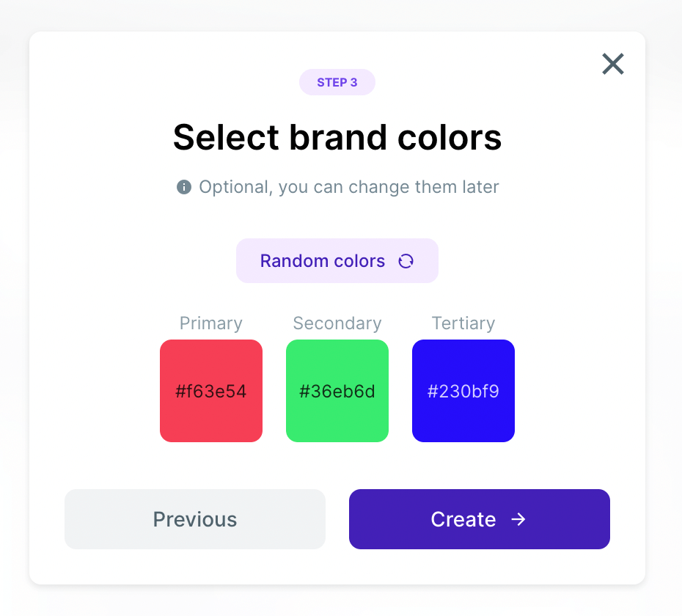This screenshot has width=682, height=616.
Task: Select the #36eb6d hex code text
Action: pos(337,392)
